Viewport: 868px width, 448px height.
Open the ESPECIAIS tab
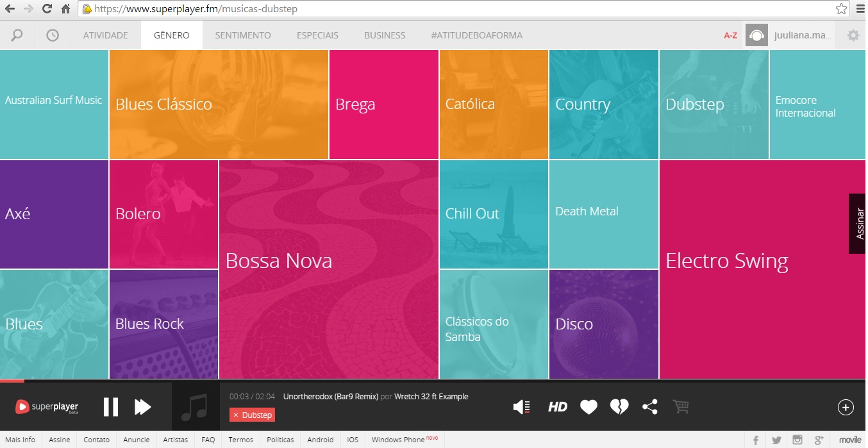pyautogui.click(x=317, y=35)
